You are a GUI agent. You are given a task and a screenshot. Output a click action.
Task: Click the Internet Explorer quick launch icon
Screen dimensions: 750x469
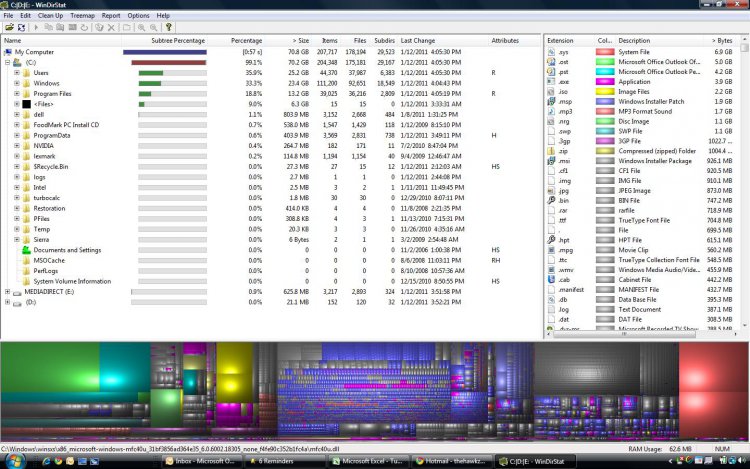pyautogui.click(x=46, y=461)
